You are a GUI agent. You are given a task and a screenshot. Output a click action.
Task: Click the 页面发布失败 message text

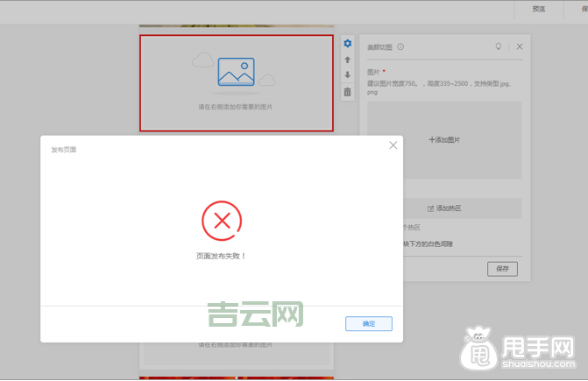click(221, 257)
